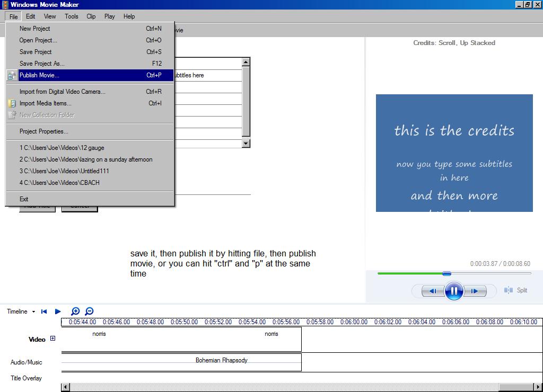Open the Edit menu
The image size is (543, 392).
[30, 16]
